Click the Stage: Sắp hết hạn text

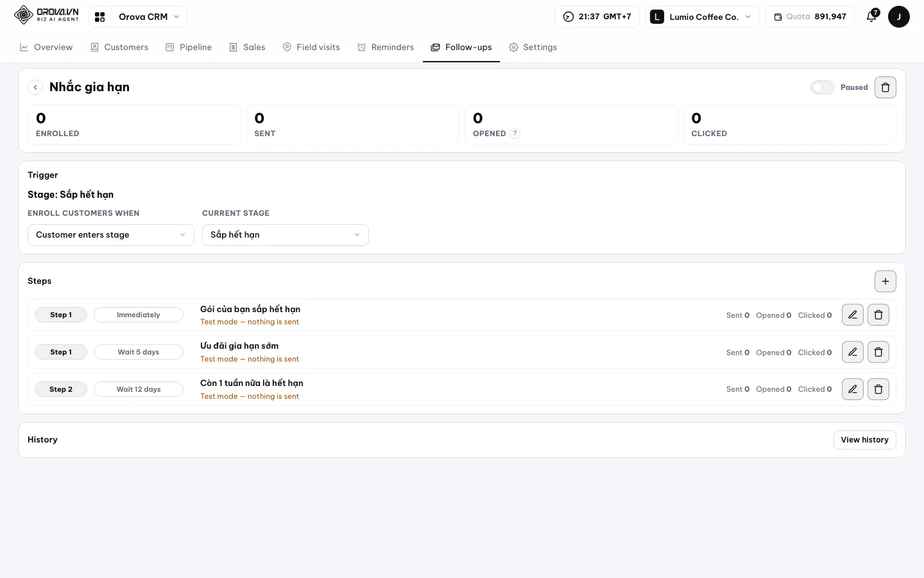click(x=71, y=195)
